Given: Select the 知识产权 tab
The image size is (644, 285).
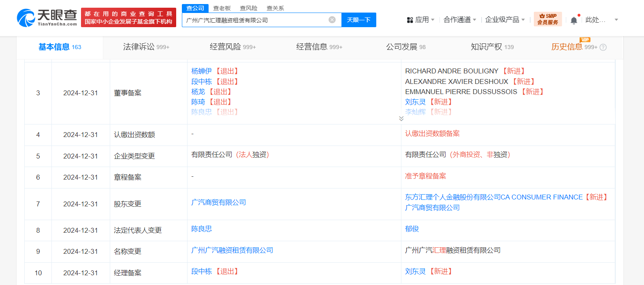Looking at the screenshot, I should pos(492,47).
